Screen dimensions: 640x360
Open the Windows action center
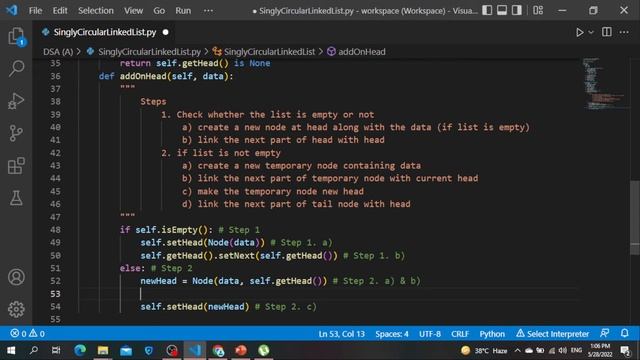click(x=625, y=350)
